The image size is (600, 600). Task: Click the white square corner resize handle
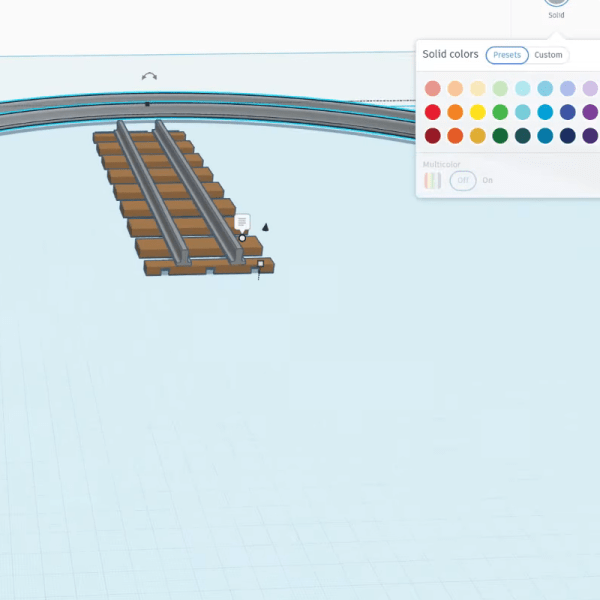pos(261,264)
